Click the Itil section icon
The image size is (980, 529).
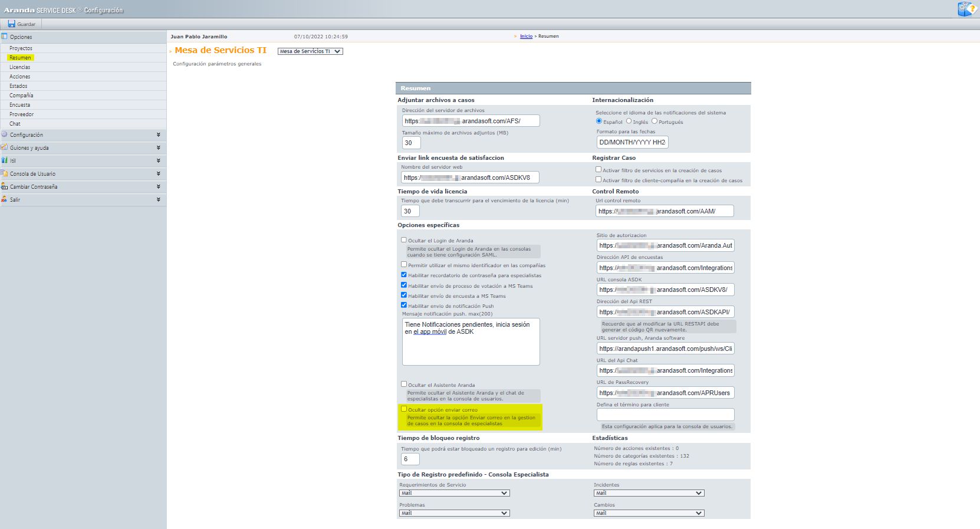coord(5,160)
